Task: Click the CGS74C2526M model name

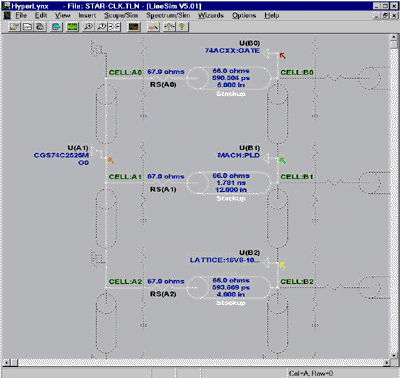Action: tap(61, 155)
